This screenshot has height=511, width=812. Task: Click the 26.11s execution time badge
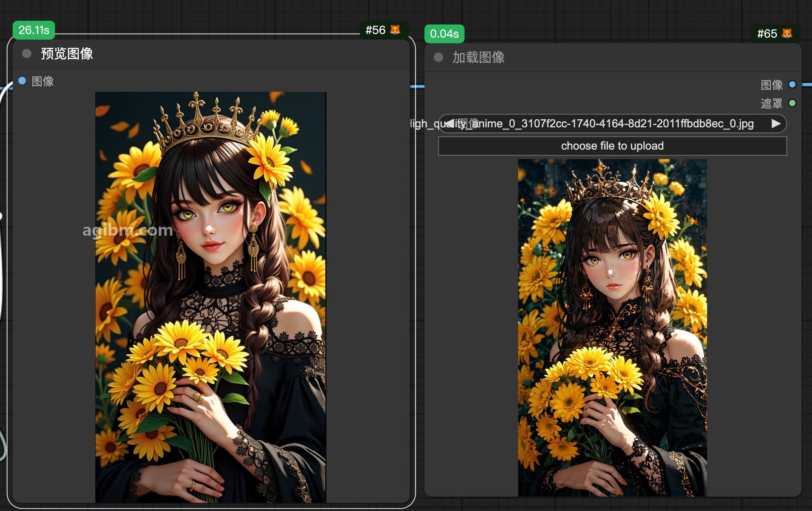click(x=34, y=30)
